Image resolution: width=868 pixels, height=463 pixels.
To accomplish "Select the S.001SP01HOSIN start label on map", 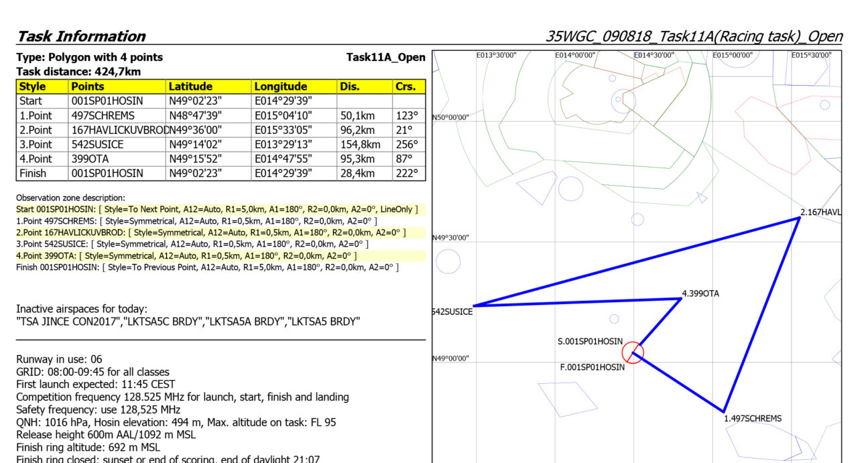I will [x=590, y=341].
